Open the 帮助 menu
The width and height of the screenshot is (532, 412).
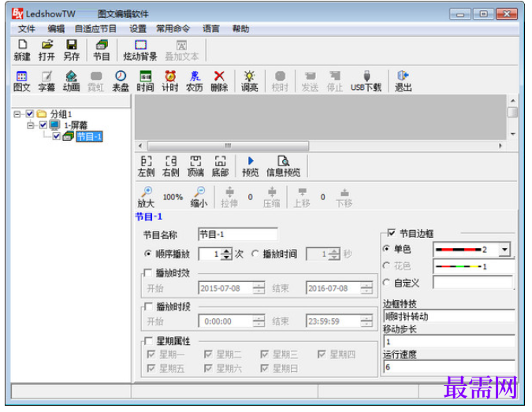pyautogui.click(x=240, y=29)
